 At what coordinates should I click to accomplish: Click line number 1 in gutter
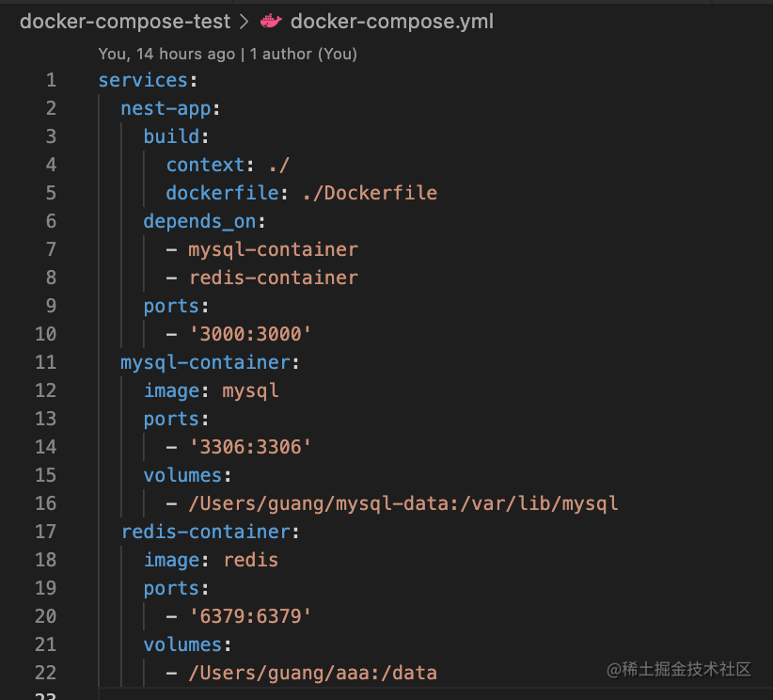click(51, 80)
